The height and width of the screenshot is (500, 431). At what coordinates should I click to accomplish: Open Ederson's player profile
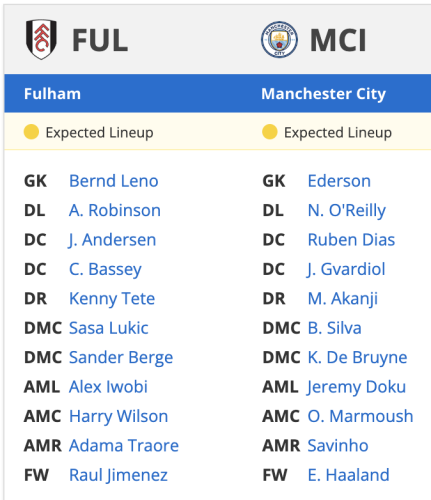click(x=339, y=181)
